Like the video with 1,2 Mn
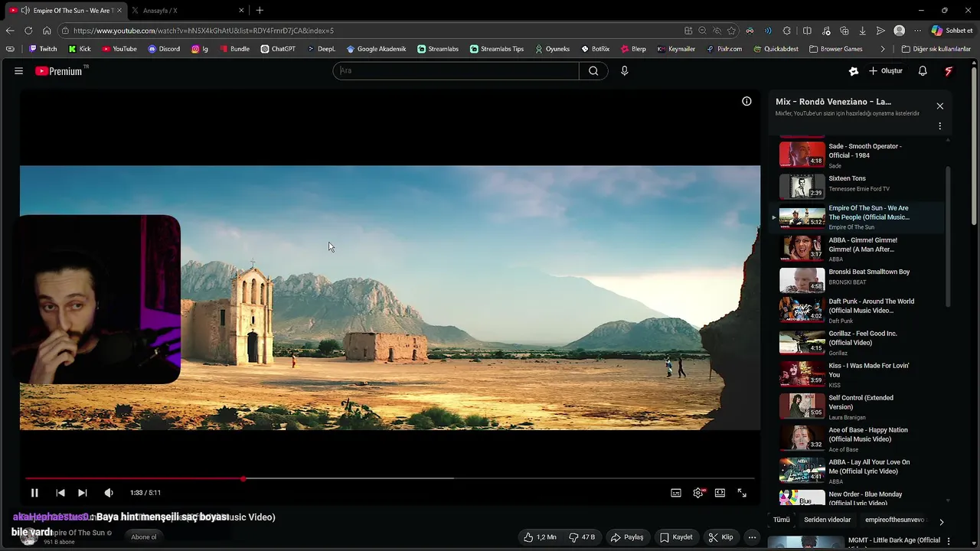 [x=540, y=537]
